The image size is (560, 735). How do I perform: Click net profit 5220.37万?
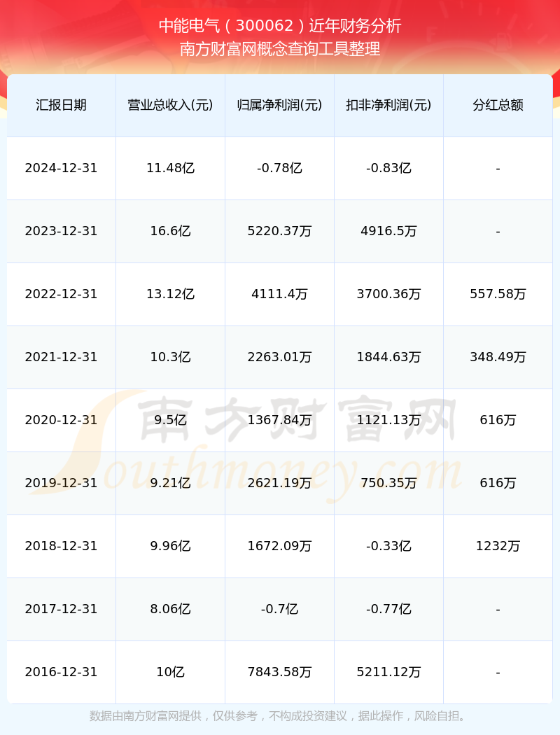(280, 231)
